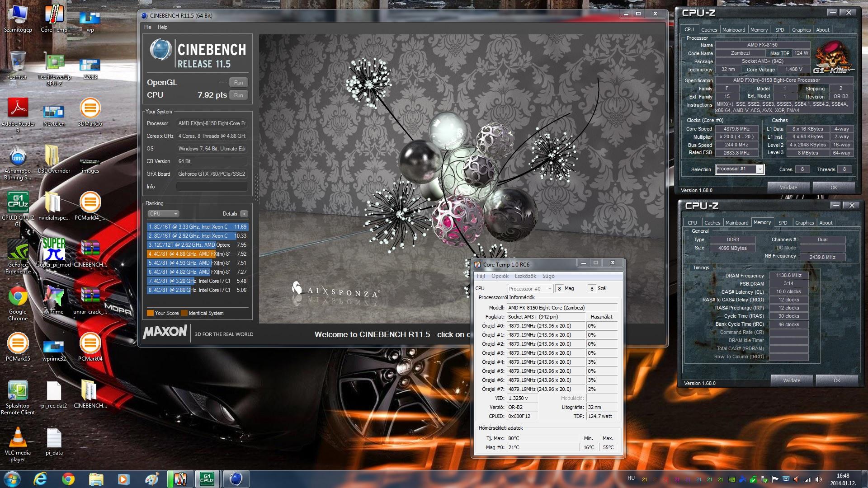Open the D3DOverrider folder icon
The width and height of the screenshot is (868, 488).
pos(54,159)
